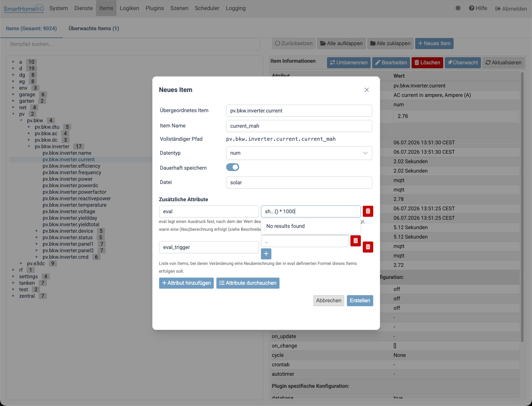Open the Datentyp dropdown
The width and height of the screenshot is (532, 406).
299,153
